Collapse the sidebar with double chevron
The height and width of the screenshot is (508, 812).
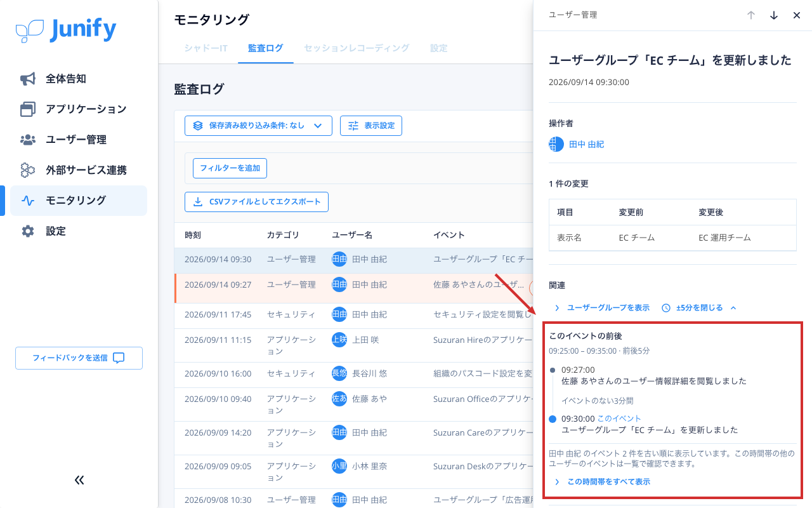(x=79, y=480)
